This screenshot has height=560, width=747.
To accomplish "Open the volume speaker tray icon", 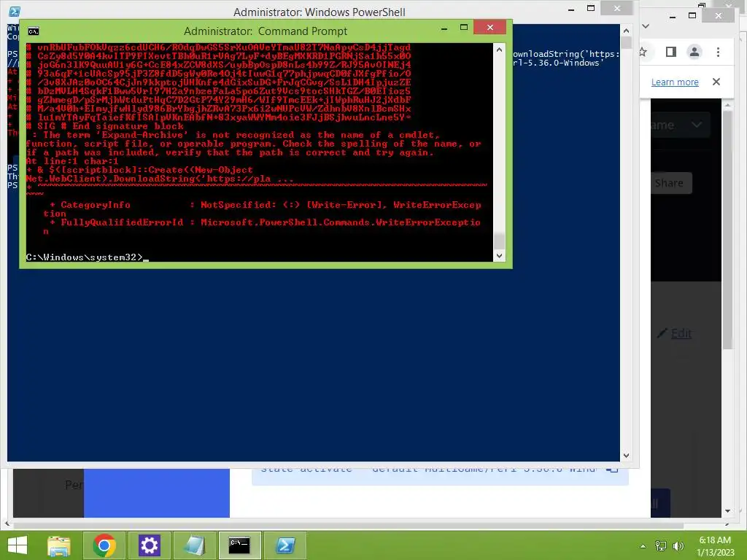I will click(678, 546).
